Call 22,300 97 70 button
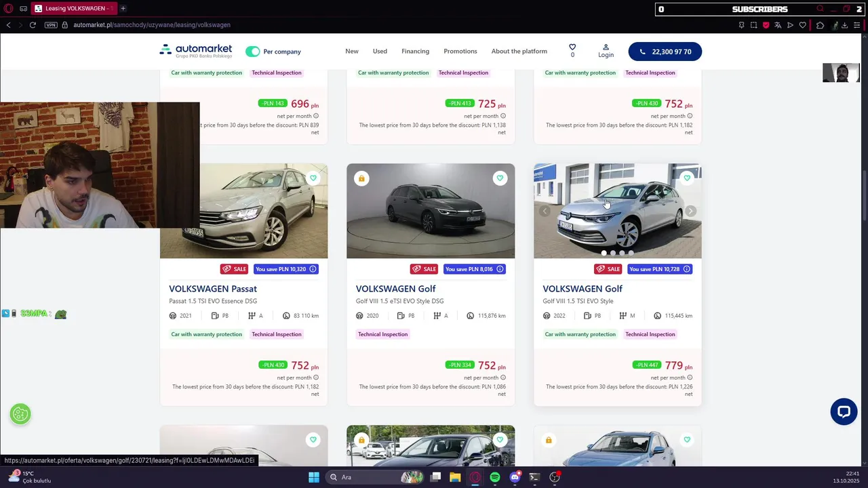Image resolution: width=868 pixels, height=488 pixels. (x=665, y=52)
